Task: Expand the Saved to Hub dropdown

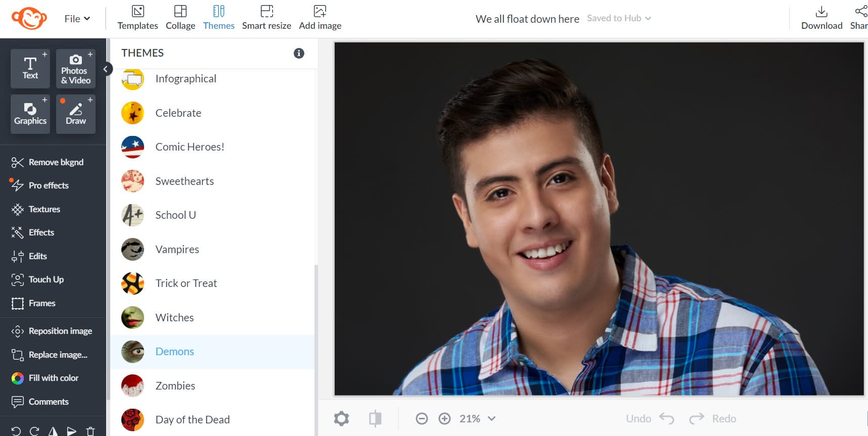Action: [x=619, y=18]
